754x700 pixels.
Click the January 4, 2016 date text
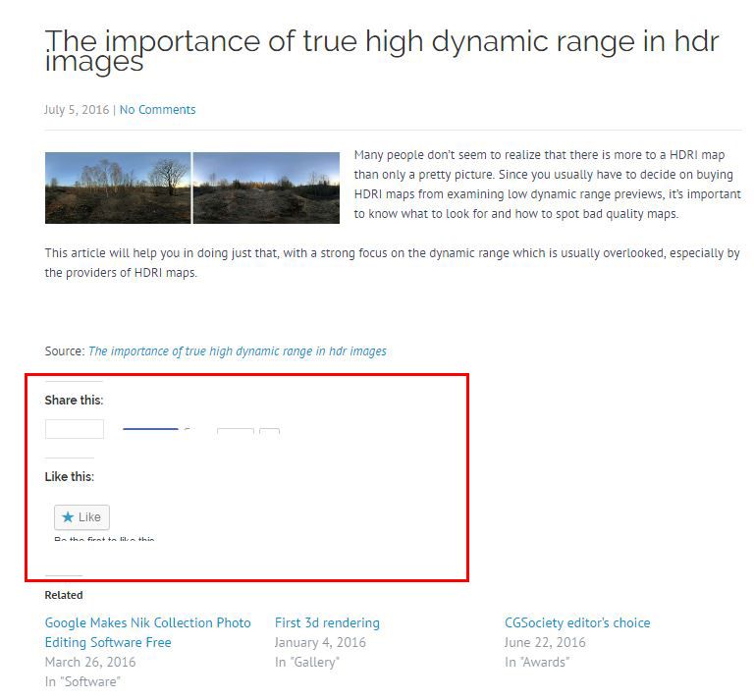tap(320, 642)
